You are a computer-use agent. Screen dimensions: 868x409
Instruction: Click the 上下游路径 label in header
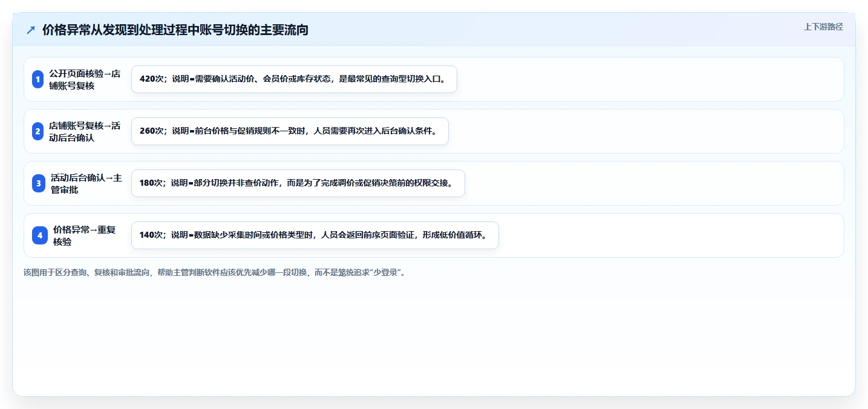pyautogui.click(x=823, y=27)
